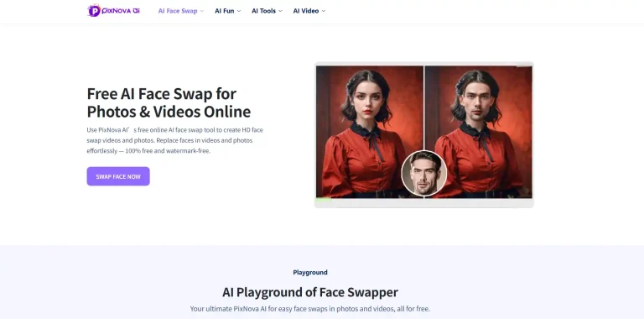Expand the chevron next to AI Face Swap
Screen dimensions: 644x319
click(x=201, y=11)
